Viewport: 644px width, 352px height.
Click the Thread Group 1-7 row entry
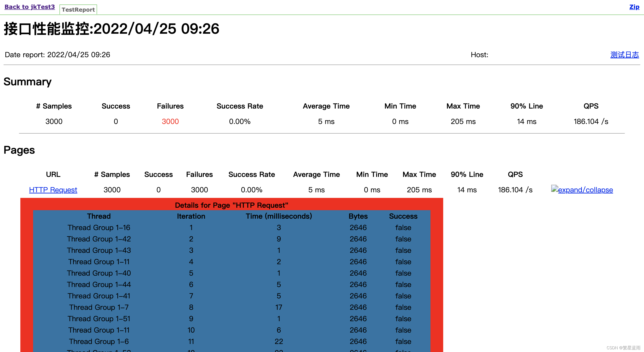point(99,307)
